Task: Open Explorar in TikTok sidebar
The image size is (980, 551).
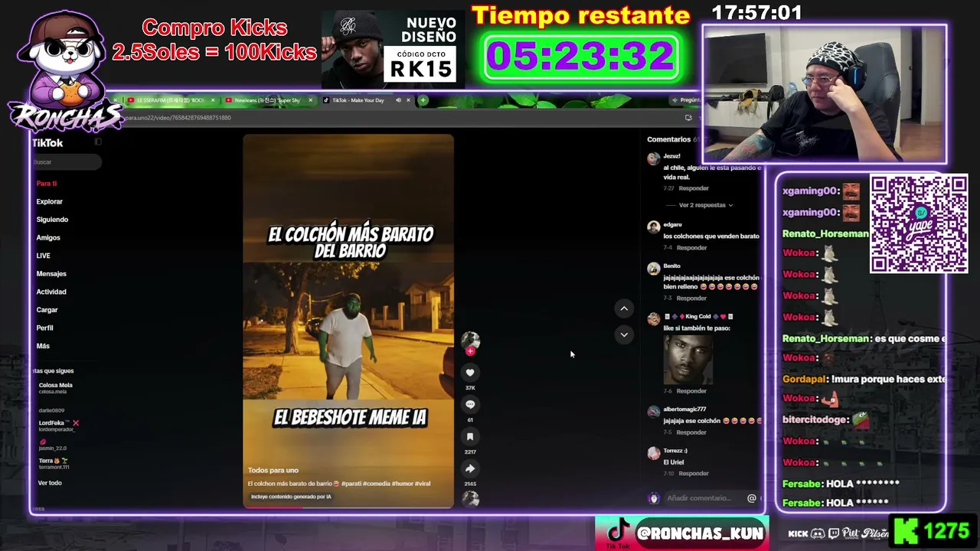Action: (50, 201)
